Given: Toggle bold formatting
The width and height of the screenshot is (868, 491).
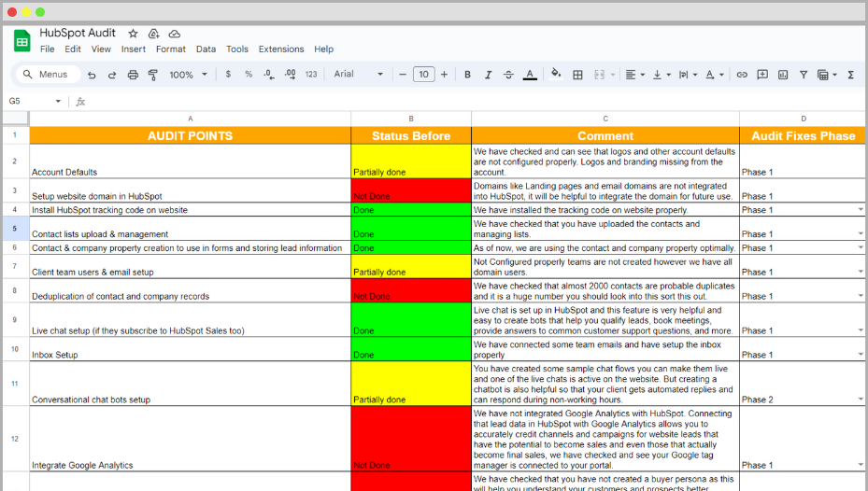Looking at the screenshot, I should point(467,74).
